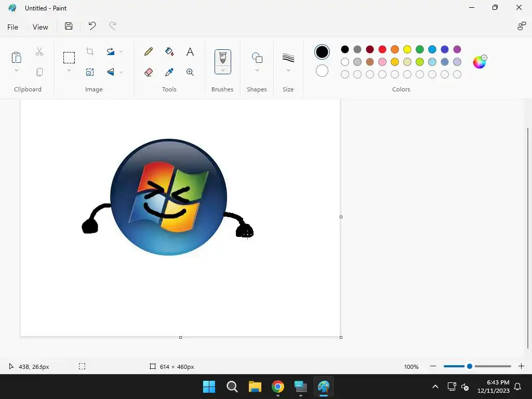Viewport: 532px width, 399px height.
Task: Click the Cut scissors icon
Action: 39,51
